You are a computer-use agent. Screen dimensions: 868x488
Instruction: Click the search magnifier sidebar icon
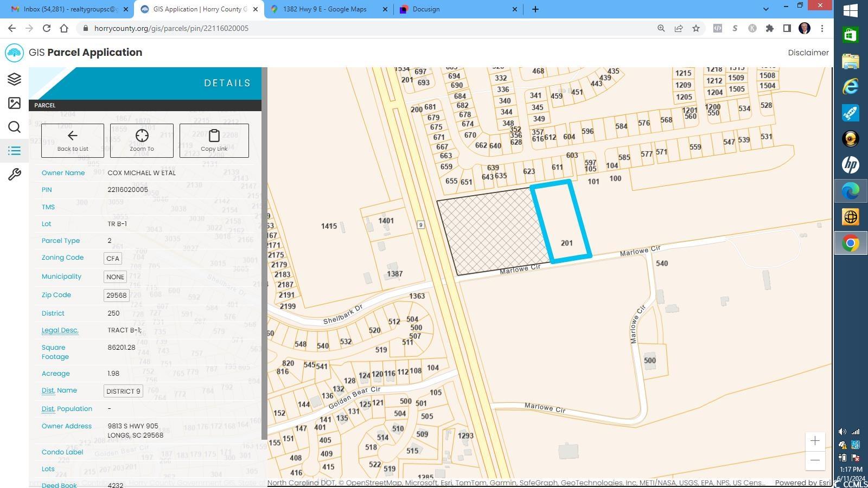pyautogui.click(x=14, y=127)
